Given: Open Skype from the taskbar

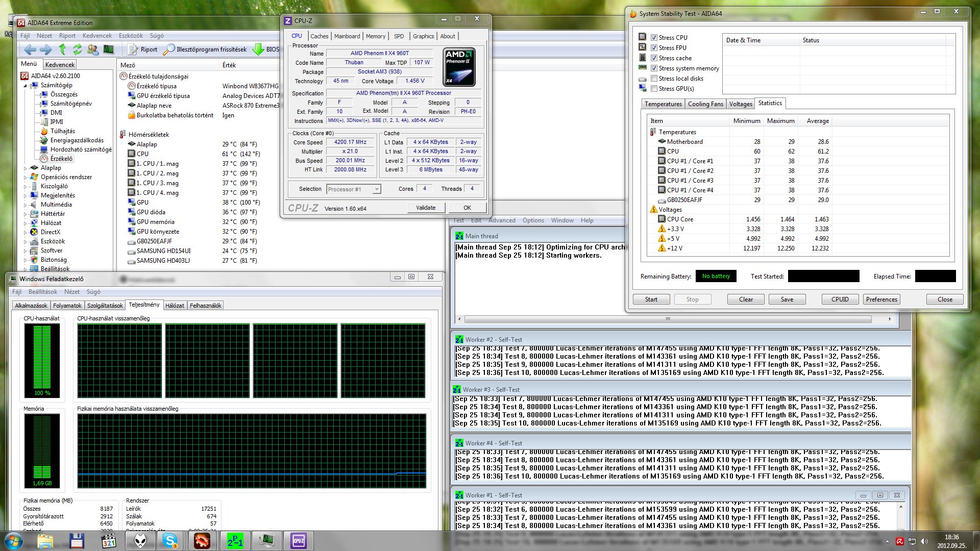Looking at the screenshot, I should pyautogui.click(x=170, y=541).
